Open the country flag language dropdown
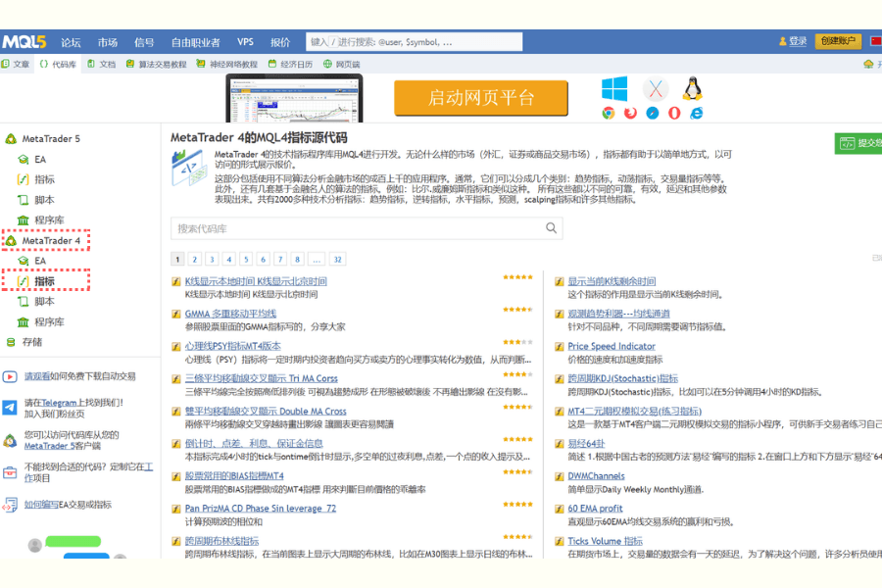Viewport: 882px width, 588px height. (876, 42)
